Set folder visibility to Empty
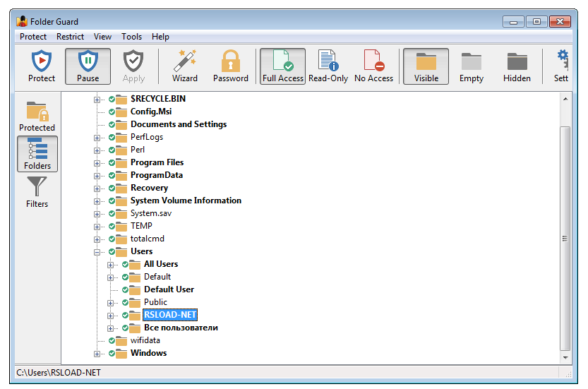588x389 pixels. 472,66
